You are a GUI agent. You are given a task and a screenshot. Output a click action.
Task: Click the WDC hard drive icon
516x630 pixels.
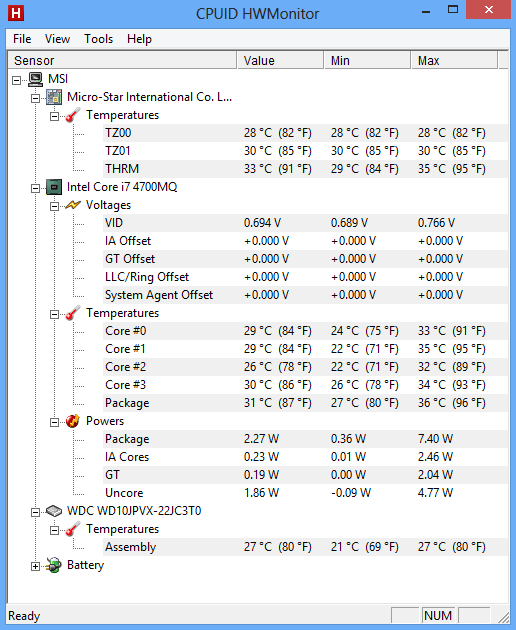point(54,511)
